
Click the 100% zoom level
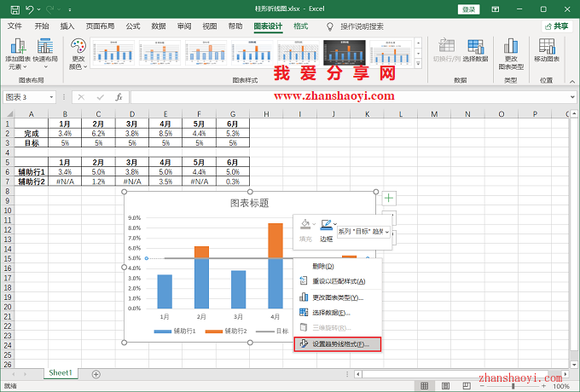(561, 386)
